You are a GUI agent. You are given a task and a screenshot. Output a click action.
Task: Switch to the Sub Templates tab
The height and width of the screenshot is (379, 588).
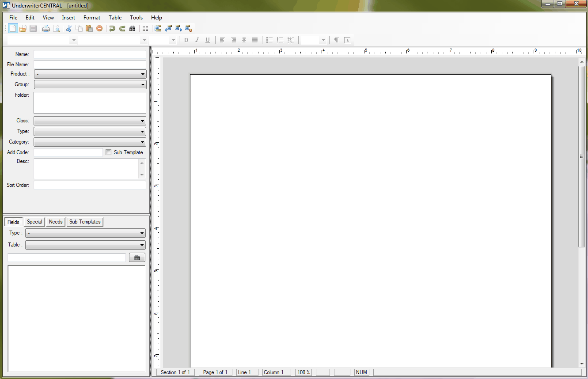point(85,222)
